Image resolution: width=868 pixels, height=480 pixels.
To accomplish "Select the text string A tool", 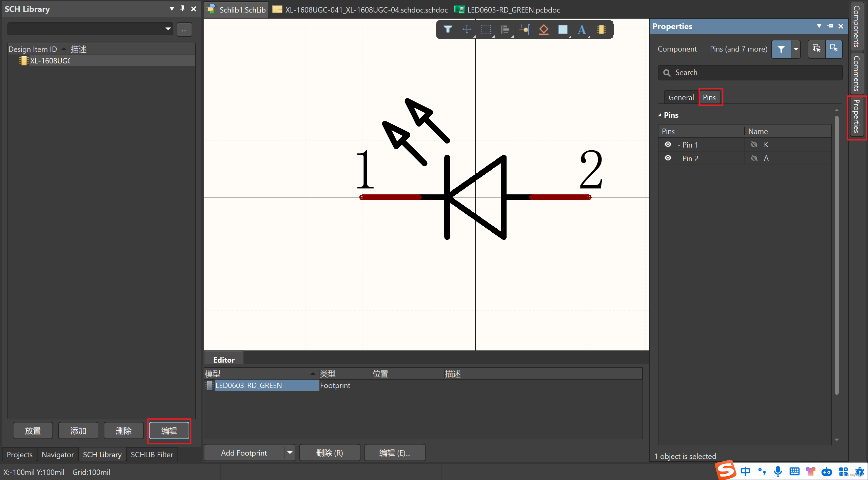I will pos(582,30).
